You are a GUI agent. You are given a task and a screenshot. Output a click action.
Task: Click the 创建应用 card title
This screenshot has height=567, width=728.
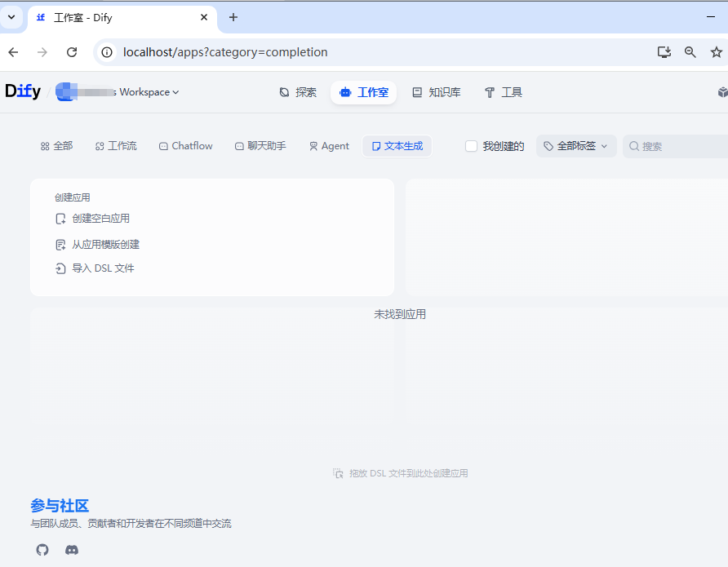point(73,197)
